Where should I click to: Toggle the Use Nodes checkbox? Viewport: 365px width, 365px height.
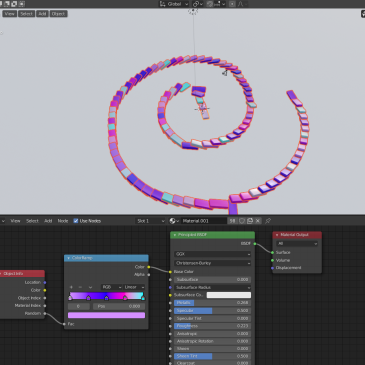(x=76, y=221)
